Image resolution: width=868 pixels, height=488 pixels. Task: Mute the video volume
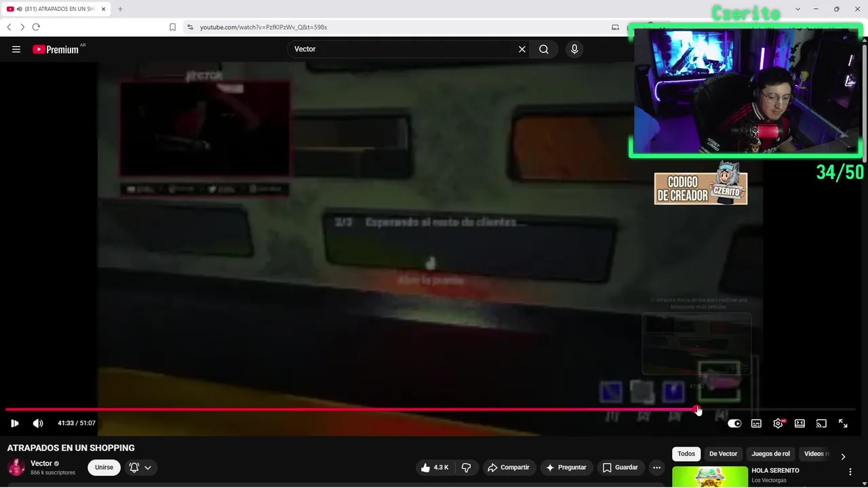(x=38, y=424)
